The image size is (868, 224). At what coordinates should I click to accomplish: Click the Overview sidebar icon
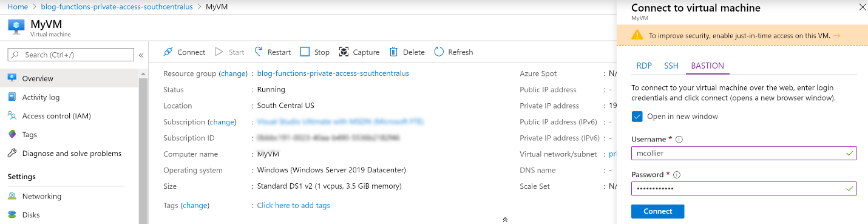coord(12,78)
